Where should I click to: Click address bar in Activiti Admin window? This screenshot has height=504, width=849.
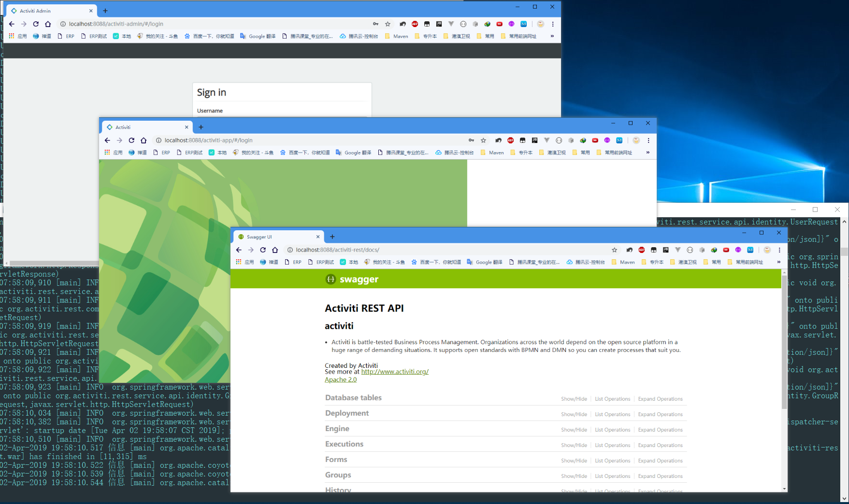pos(219,24)
